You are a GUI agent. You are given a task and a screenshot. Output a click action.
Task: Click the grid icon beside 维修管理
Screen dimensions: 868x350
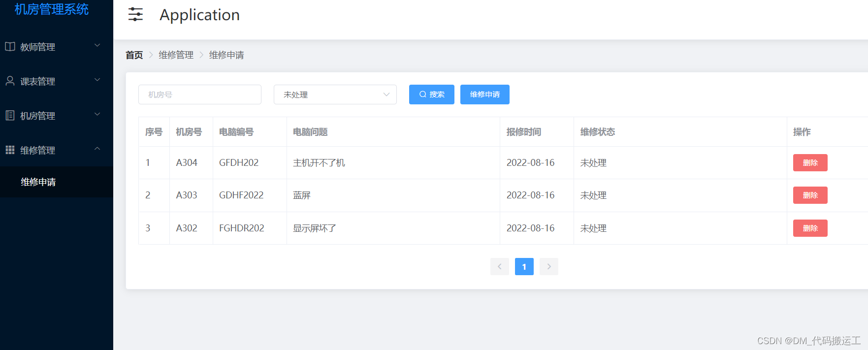point(10,150)
